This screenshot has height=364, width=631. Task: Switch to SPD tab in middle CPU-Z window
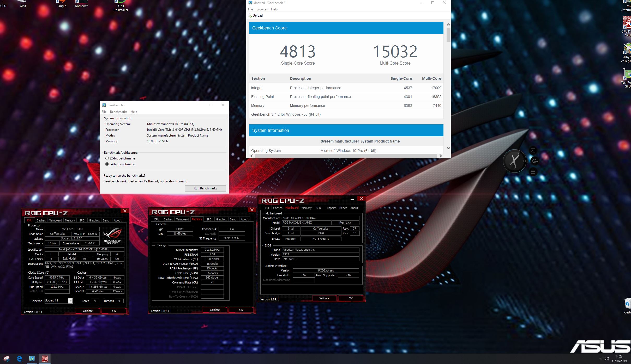pyautogui.click(x=209, y=219)
